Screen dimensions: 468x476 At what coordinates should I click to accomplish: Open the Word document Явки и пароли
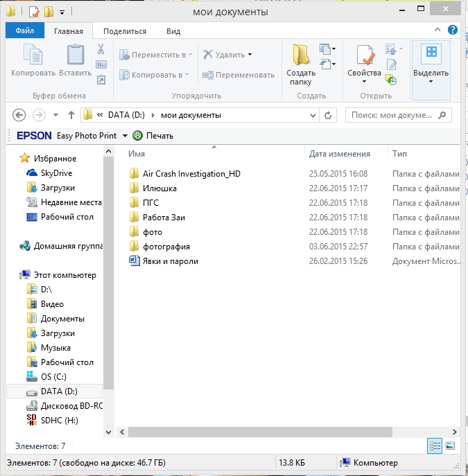[x=171, y=261]
